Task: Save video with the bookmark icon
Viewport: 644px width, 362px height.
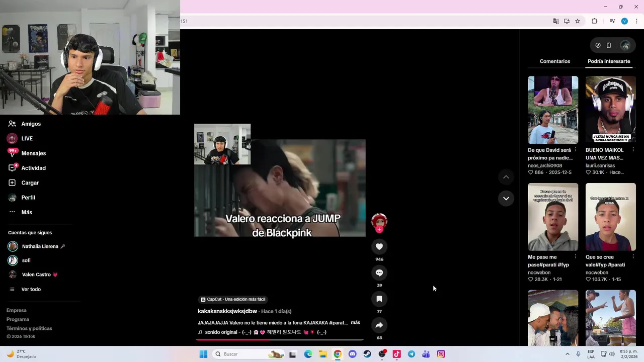Action: coord(379,299)
